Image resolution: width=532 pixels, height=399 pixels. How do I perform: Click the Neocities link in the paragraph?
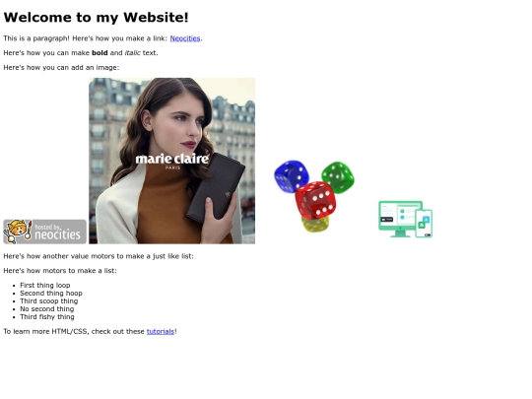[185, 38]
